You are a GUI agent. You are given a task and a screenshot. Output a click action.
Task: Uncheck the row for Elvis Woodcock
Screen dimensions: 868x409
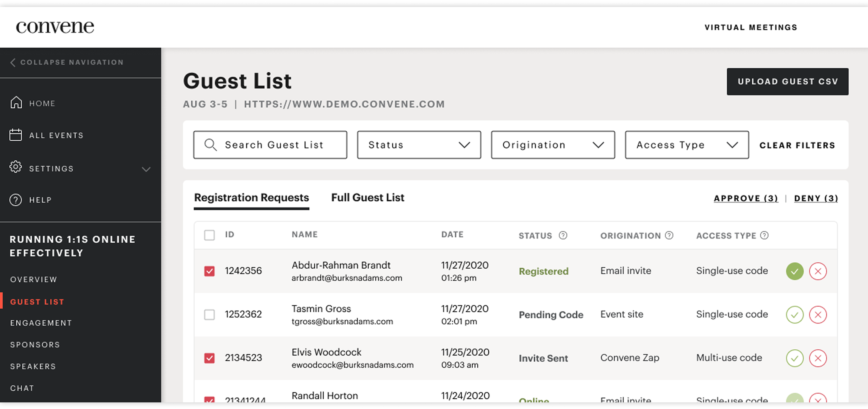point(209,358)
